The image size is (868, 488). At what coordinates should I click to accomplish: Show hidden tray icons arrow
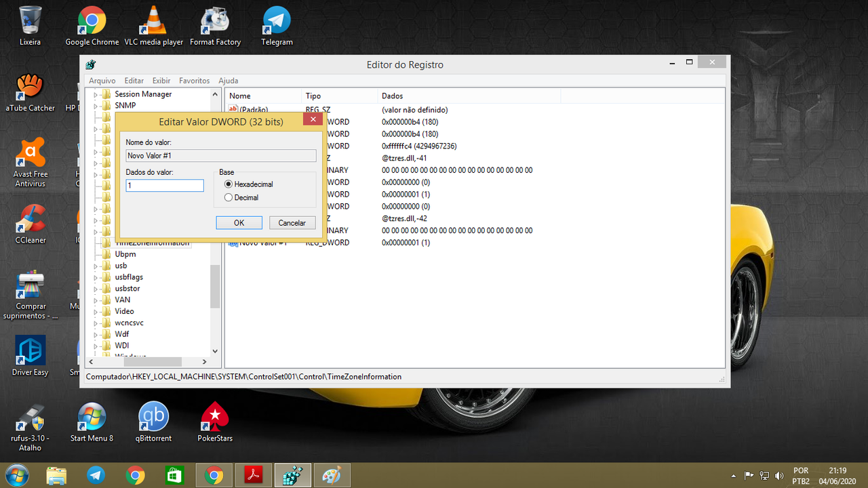click(733, 476)
